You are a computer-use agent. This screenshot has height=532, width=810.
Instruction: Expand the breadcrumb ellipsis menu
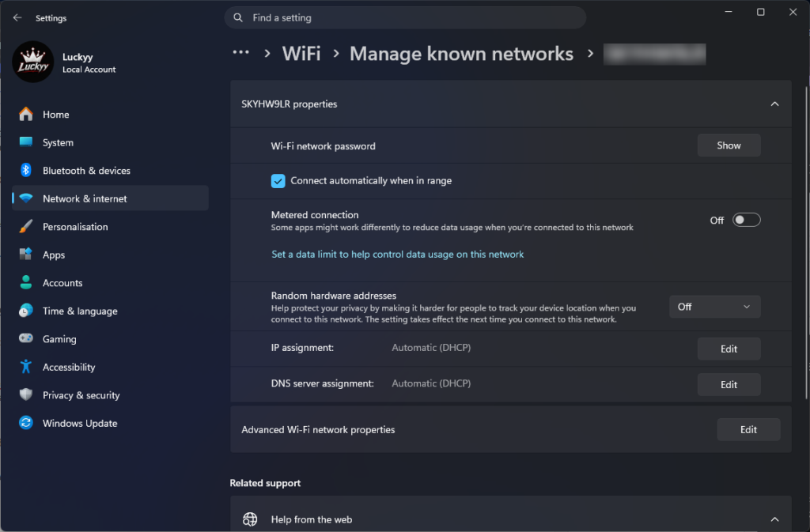coord(240,53)
